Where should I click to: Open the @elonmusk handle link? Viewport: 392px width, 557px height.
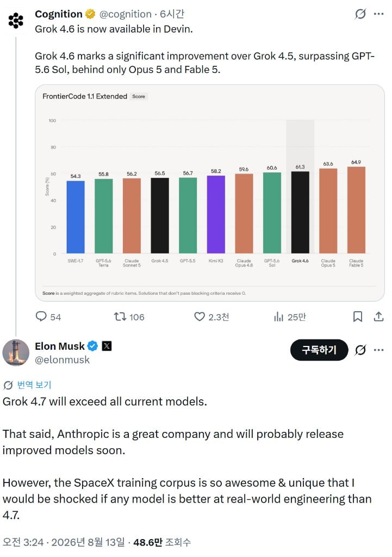[62, 360]
